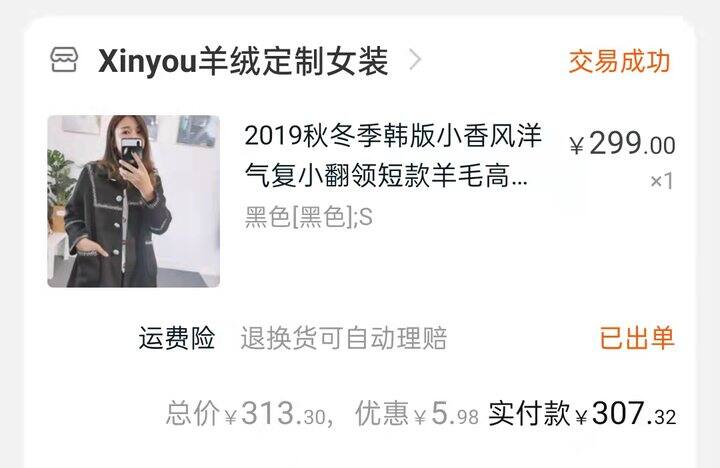Image resolution: width=720 pixels, height=468 pixels.
Task: Select the 黑色[黑色];S variant text
Action: pyautogui.click(x=309, y=217)
